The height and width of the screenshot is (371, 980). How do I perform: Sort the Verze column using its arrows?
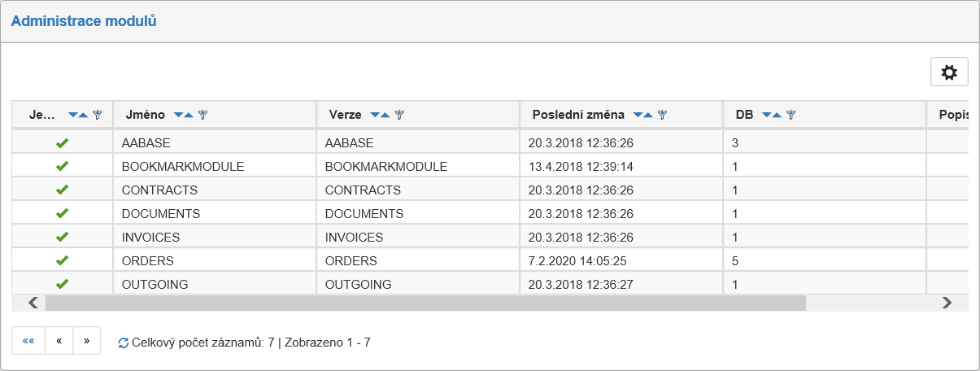pyautogui.click(x=381, y=115)
